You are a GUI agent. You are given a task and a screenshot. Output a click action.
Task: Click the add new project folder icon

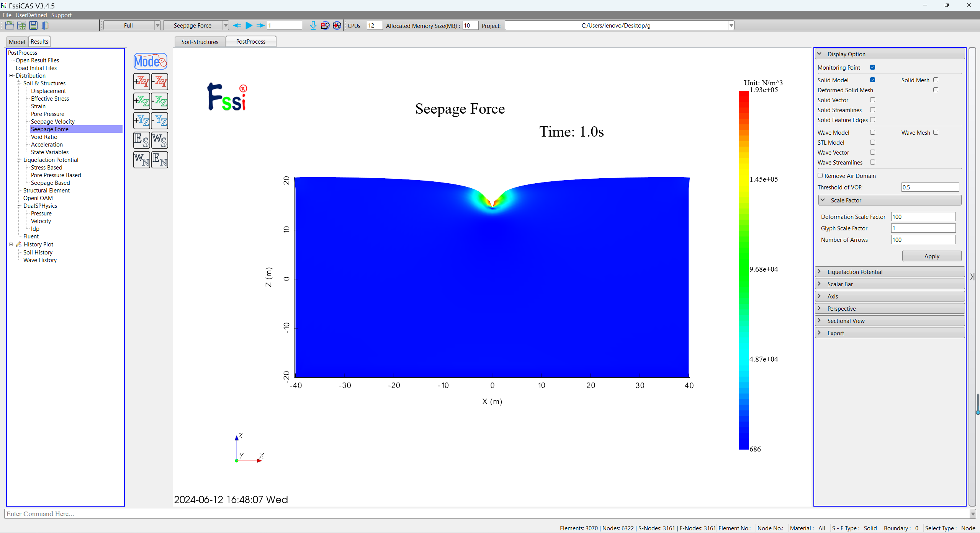21,26
